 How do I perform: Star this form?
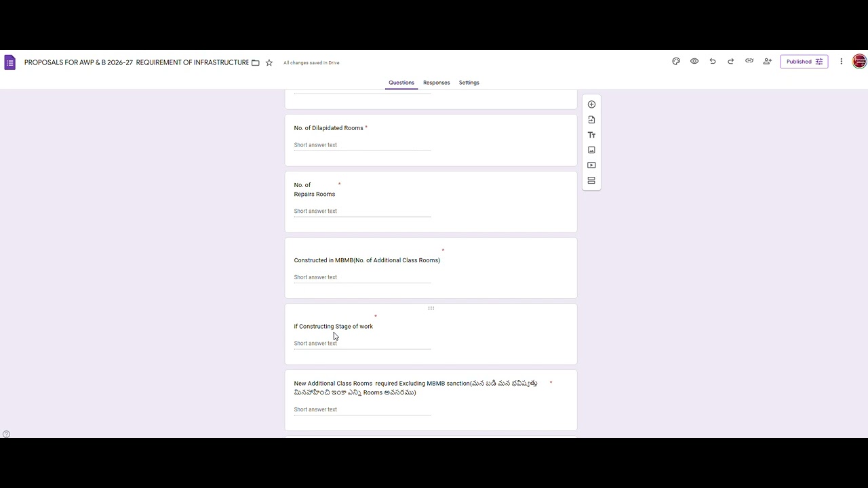point(269,62)
